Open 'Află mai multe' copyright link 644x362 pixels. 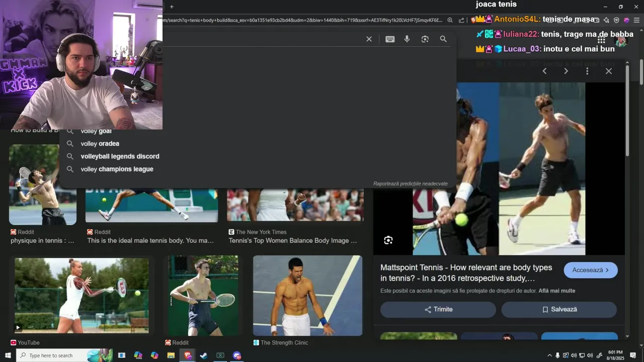pyautogui.click(x=557, y=291)
